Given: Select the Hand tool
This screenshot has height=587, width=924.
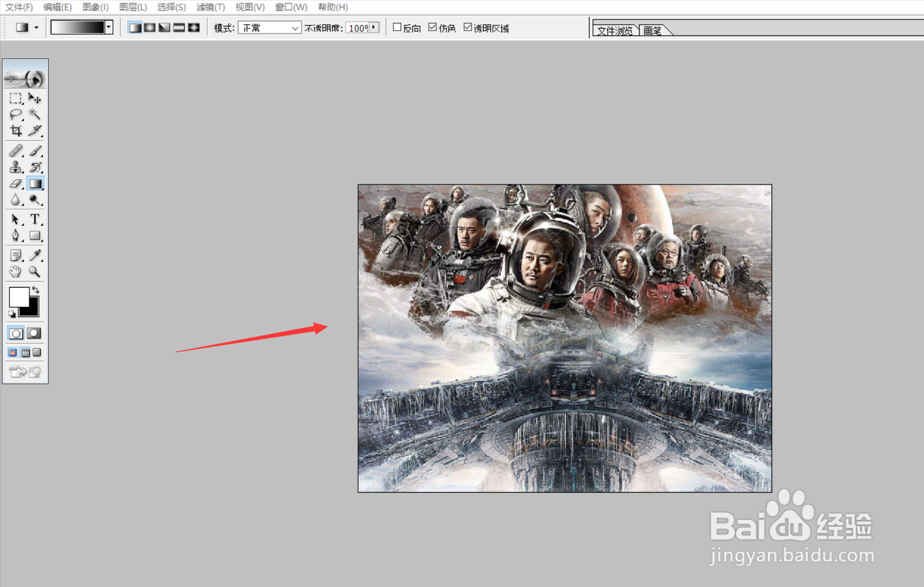Looking at the screenshot, I should tap(16, 272).
